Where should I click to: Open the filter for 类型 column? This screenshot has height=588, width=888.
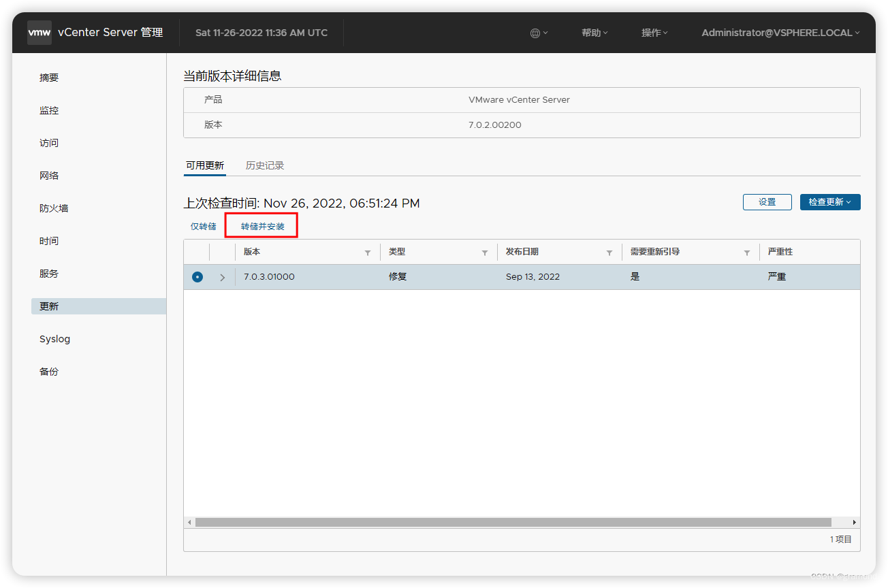(485, 252)
